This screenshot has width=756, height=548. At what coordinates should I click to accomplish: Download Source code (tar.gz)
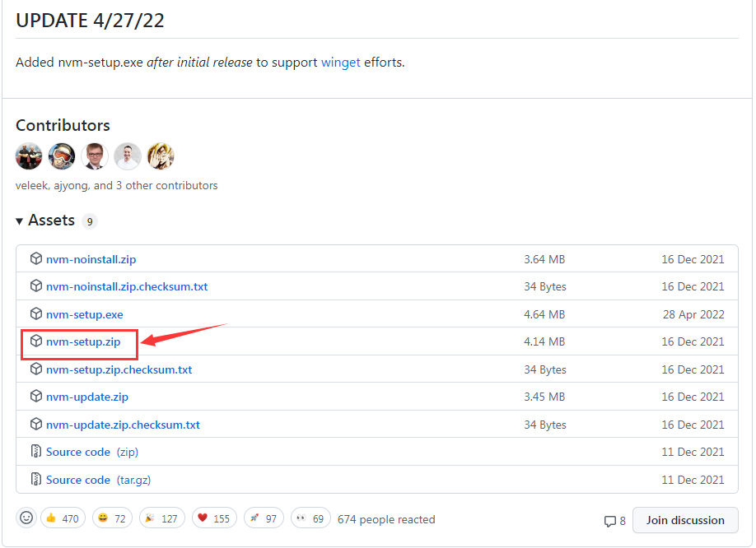pyautogui.click(x=98, y=480)
